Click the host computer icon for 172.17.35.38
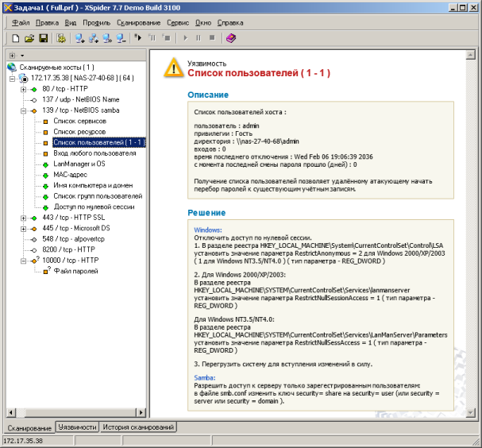This screenshot has width=482, height=448. coord(24,78)
